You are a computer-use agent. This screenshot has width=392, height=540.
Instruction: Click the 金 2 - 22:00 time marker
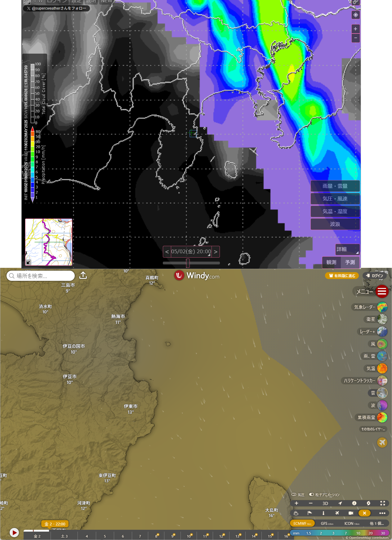point(55,524)
